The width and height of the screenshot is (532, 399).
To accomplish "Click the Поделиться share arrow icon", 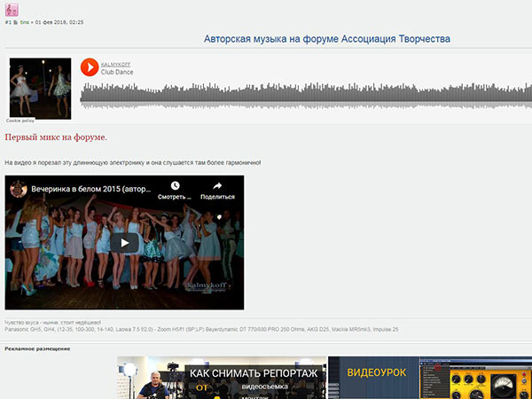I will tap(217, 185).
